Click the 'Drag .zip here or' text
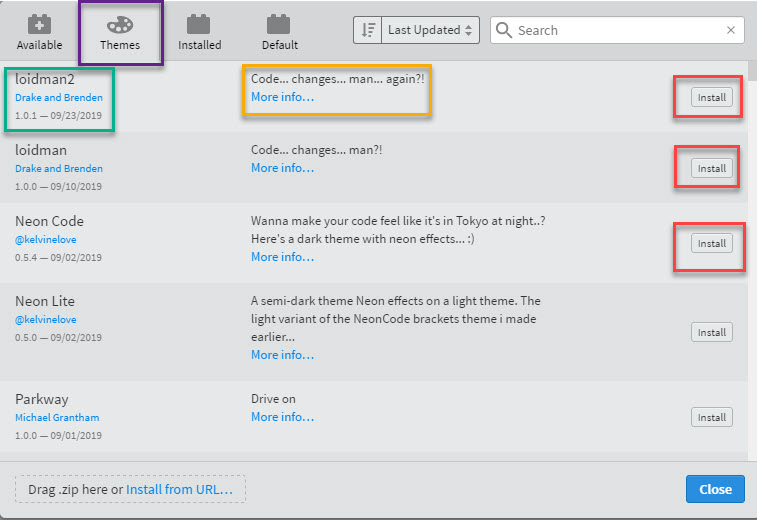 76,490
